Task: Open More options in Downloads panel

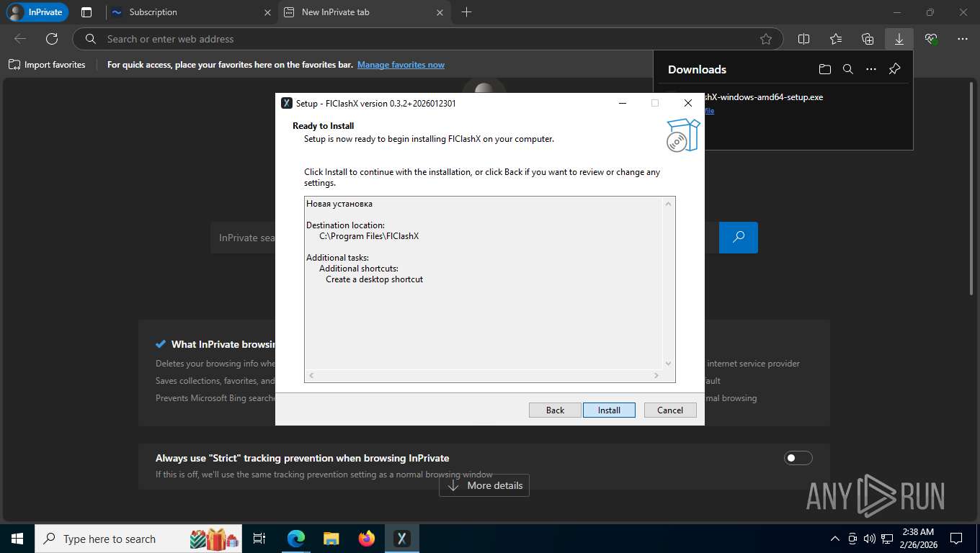Action: 871,69
